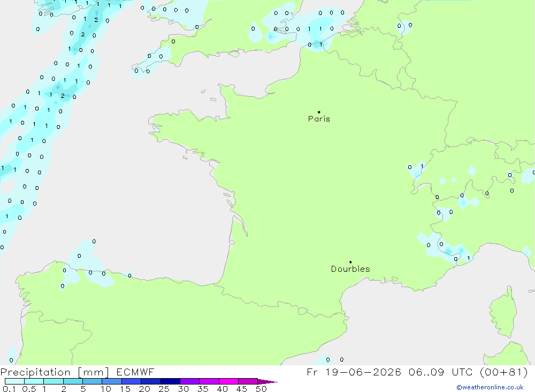Viewport: 535px width, 392px height.
Task: Click the Dourbies city label
Action: pyautogui.click(x=350, y=269)
